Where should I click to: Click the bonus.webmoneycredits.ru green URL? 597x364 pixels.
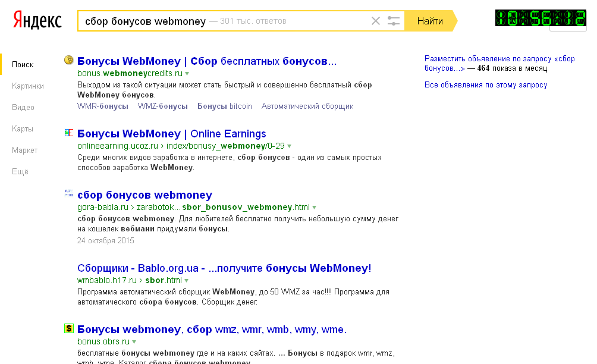point(130,73)
